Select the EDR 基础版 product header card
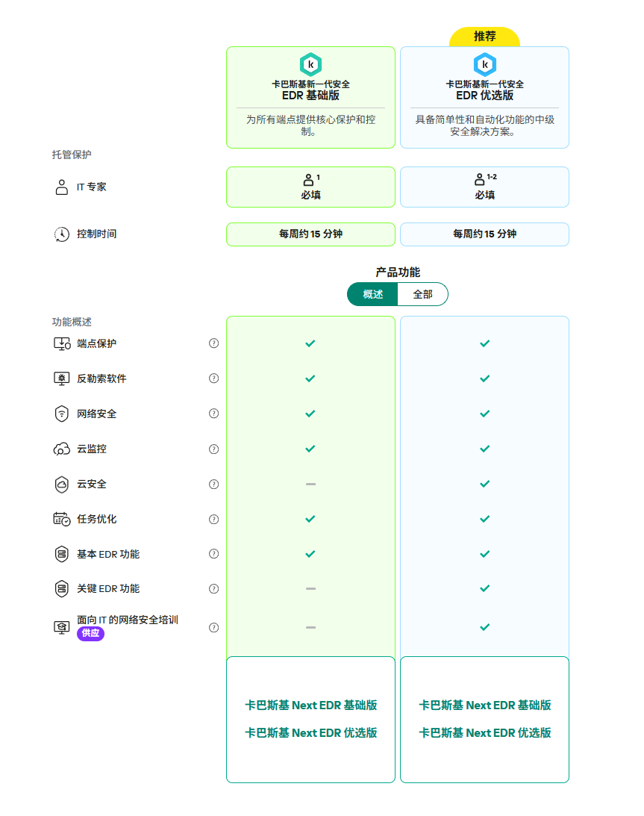This screenshot has width=644, height=816. point(310,97)
